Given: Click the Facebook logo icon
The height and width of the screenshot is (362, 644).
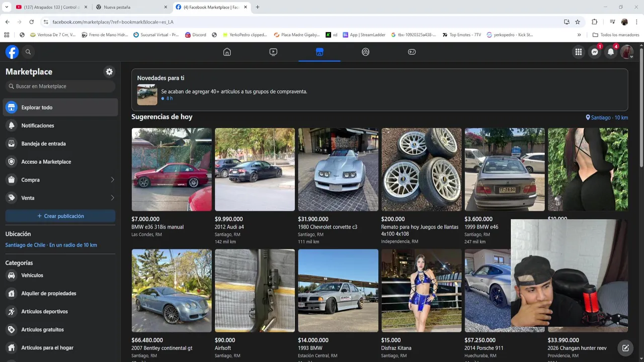Looking at the screenshot, I should coord(12,52).
